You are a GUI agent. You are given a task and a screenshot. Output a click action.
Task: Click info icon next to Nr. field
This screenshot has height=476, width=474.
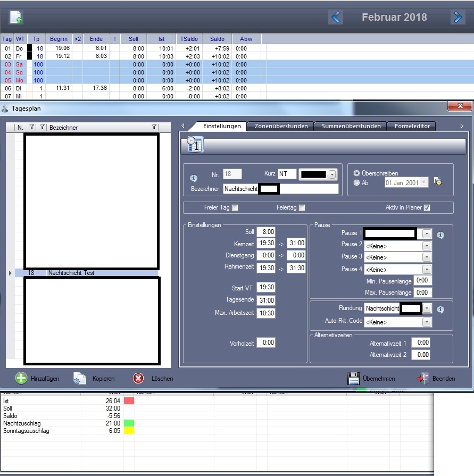[194, 178]
